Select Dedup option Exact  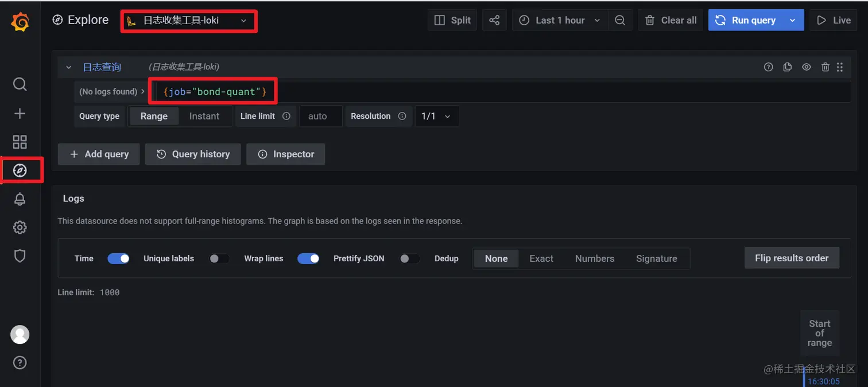pos(541,258)
